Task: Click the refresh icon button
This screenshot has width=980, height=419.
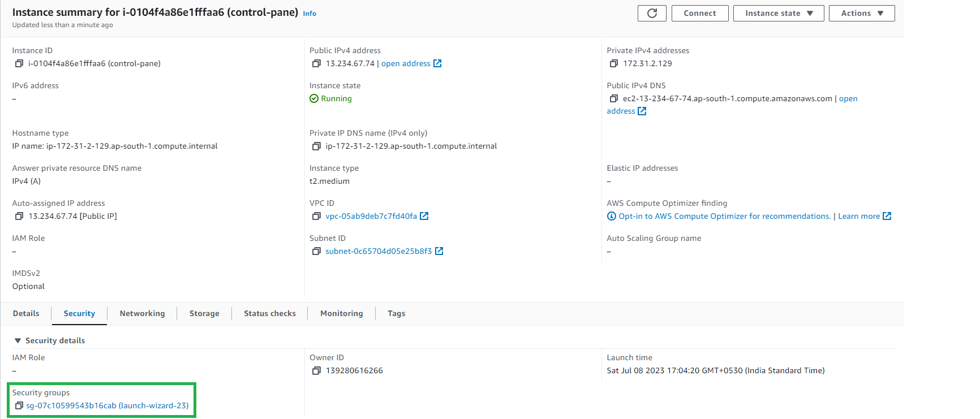Action: (x=652, y=14)
